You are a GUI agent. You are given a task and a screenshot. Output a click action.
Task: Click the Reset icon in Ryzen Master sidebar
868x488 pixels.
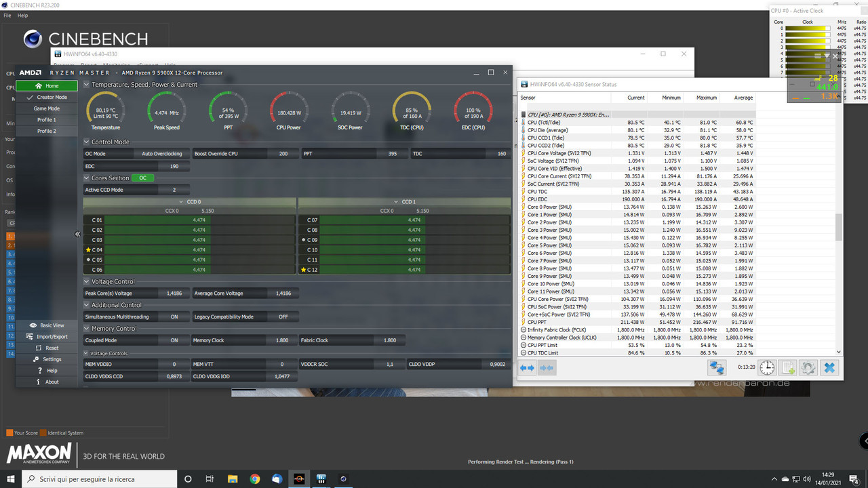click(37, 348)
